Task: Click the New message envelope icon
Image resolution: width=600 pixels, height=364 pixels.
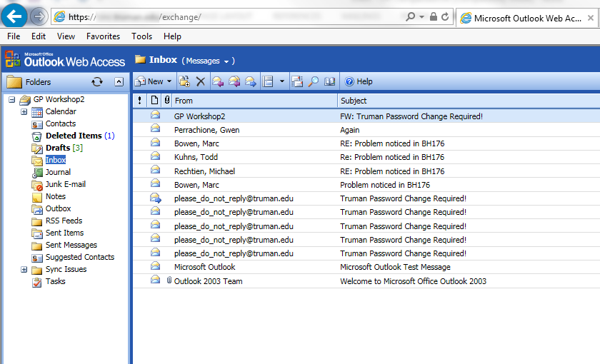Action: pos(141,81)
